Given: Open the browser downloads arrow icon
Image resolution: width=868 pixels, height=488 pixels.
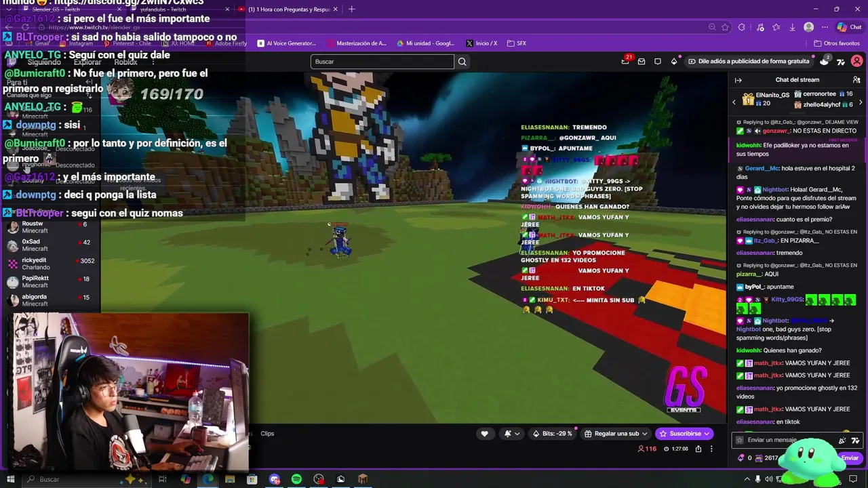Looking at the screenshot, I should point(792,27).
